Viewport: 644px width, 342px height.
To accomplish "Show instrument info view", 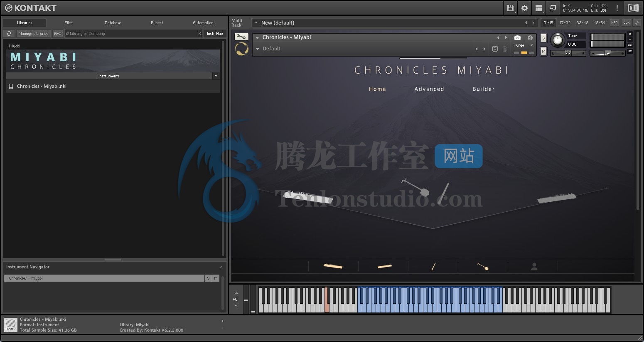I will tap(530, 37).
